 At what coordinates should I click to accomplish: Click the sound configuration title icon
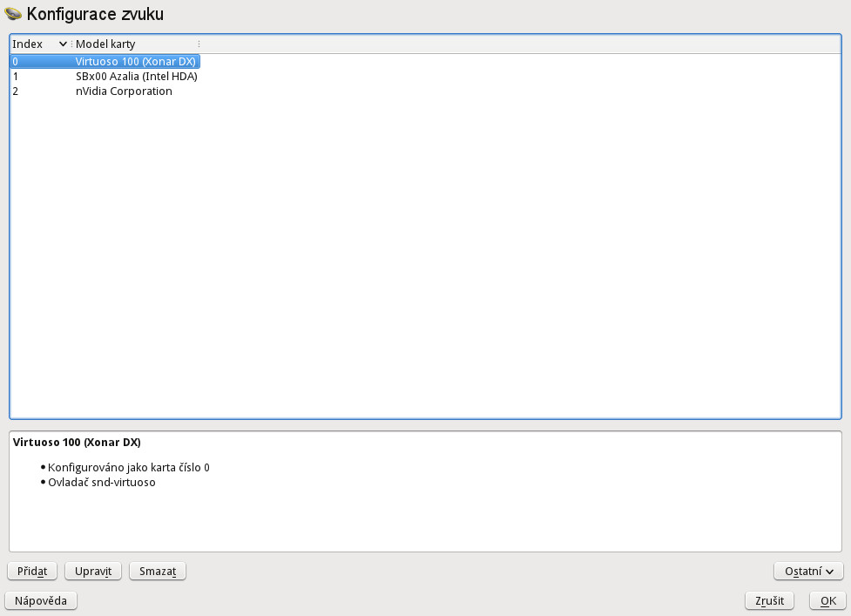point(13,14)
